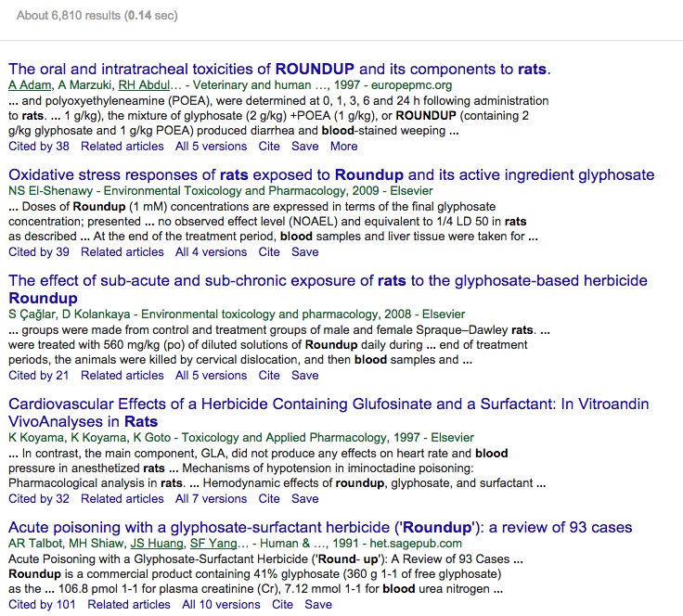
Task: Open author RH Abdul's profile link
Action: click(x=144, y=85)
